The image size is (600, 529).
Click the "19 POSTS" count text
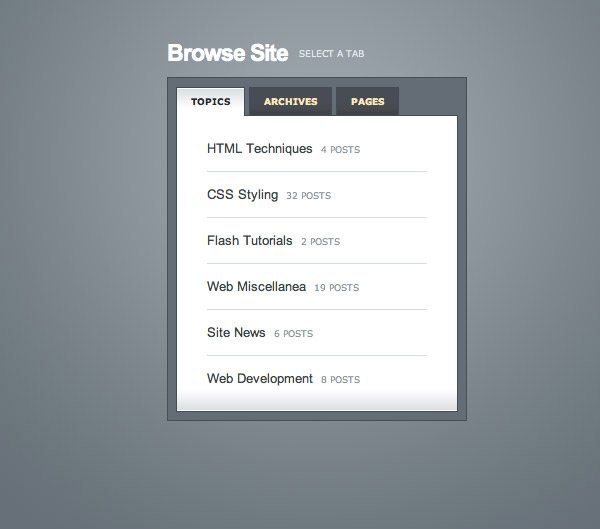point(336,287)
